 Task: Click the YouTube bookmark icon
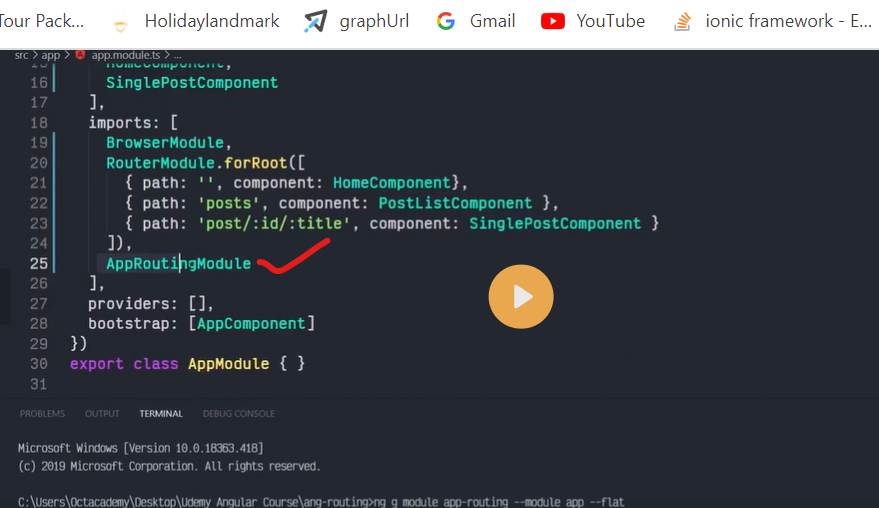553,21
